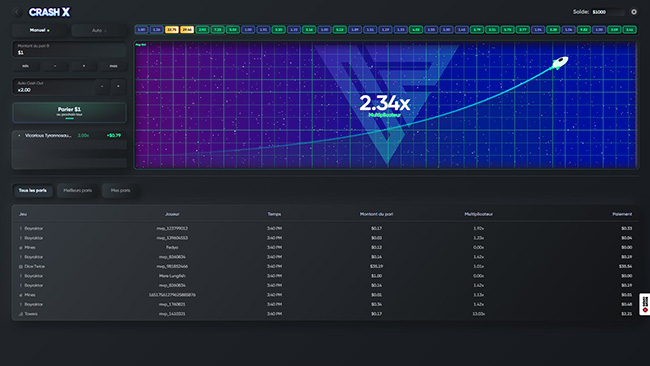Click the back arrow beside Crash X logo
This screenshot has width=650, height=366.
pos(17,12)
